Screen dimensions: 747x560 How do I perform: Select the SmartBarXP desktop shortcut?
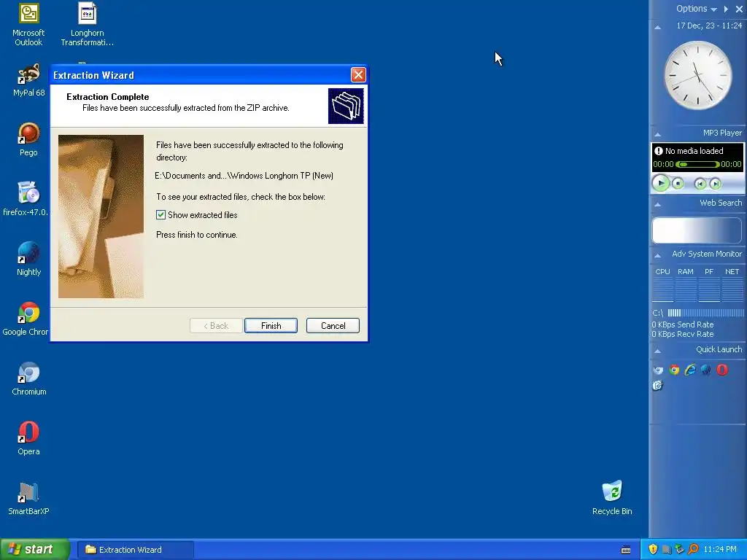click(28, 498)
